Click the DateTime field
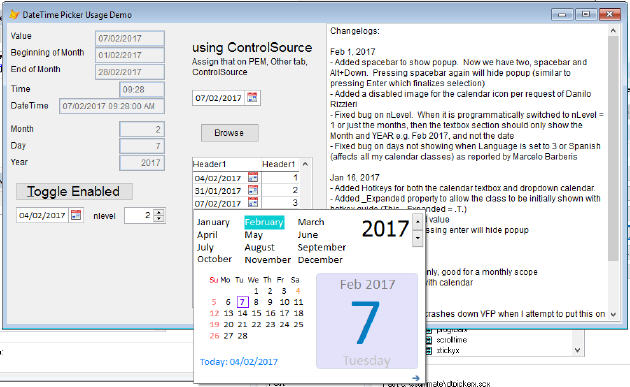This screenshot has height=387, width=630. click(112, 106)
